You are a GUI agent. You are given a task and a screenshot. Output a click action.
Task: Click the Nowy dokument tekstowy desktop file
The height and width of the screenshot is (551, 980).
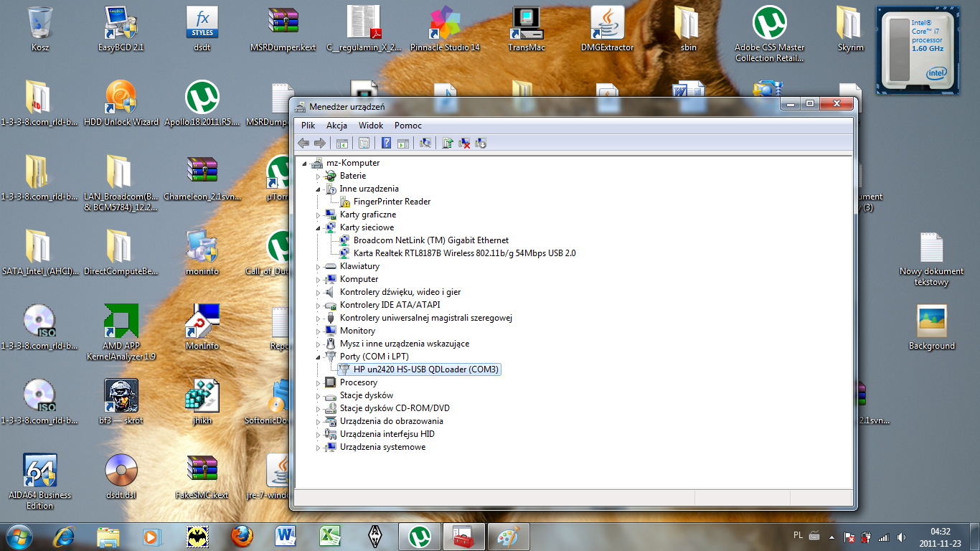point(931,259)
